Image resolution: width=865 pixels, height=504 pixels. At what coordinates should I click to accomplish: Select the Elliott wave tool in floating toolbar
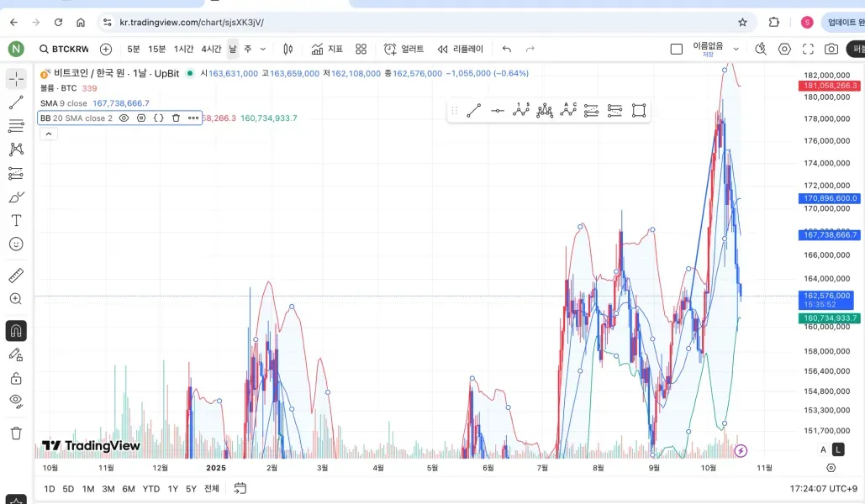tap(521, 110)
